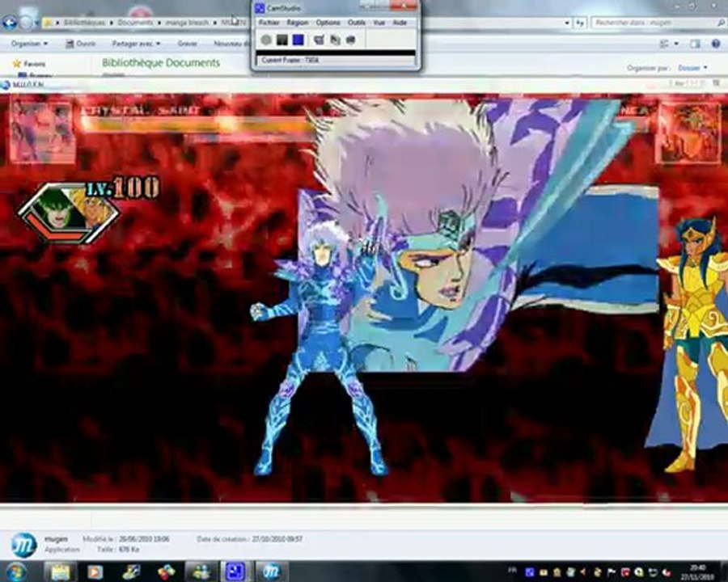Open the Outils menu in CamStudio
This screenshot has width=728, height=582.
pyautogui.click(x=357, y=23)
